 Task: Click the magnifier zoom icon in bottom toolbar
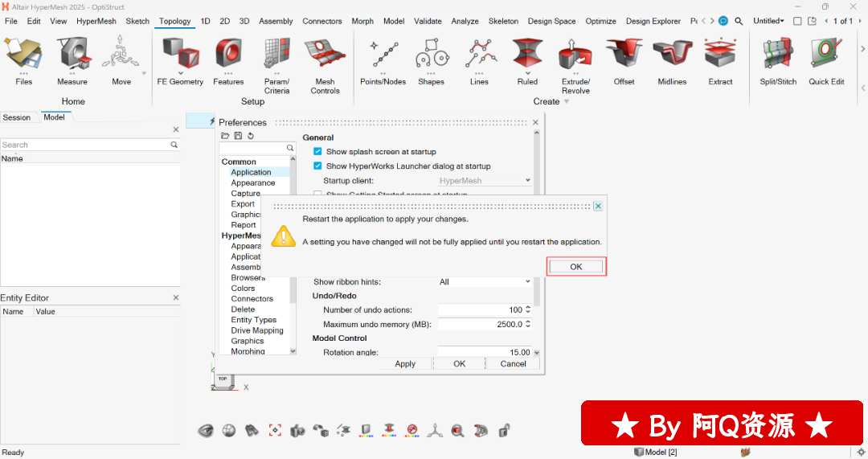click(x=457, y=430)
